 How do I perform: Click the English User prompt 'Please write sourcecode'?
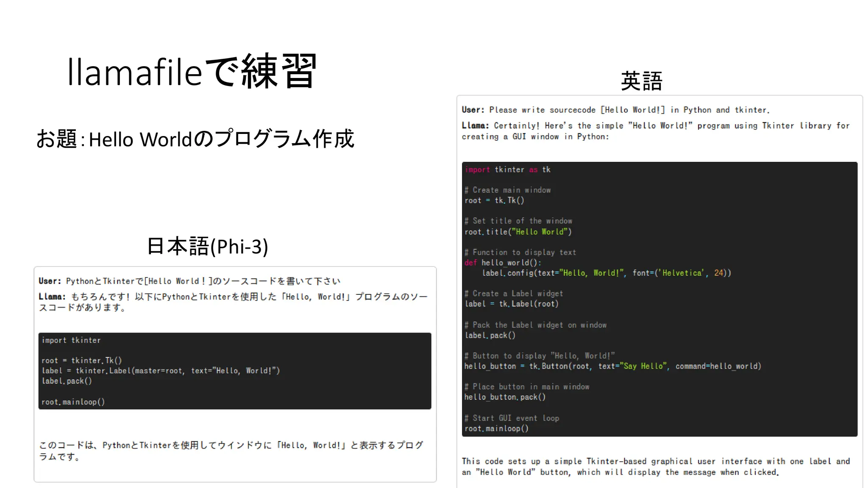pyautogui.click(x=616, y=110)
